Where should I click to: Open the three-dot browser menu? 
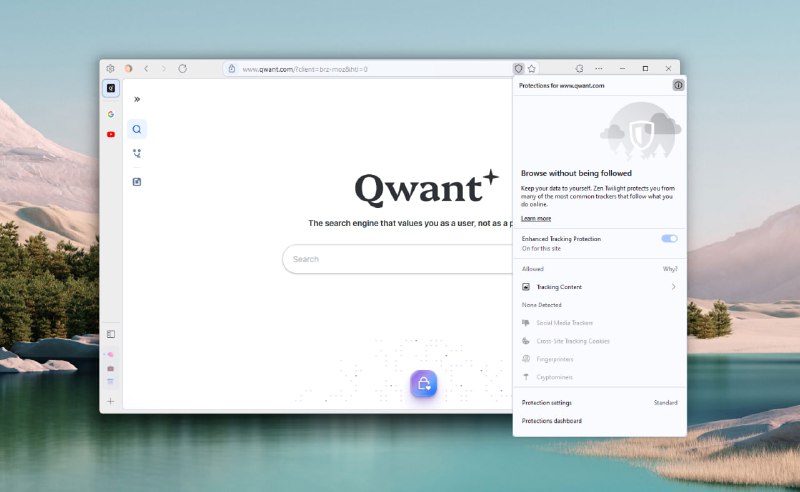coord(599,69)
